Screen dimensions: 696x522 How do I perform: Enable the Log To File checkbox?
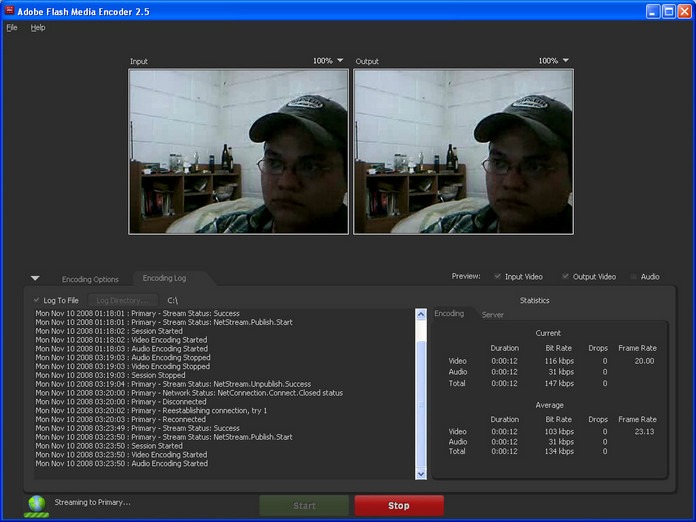click(x=37, y=300)
